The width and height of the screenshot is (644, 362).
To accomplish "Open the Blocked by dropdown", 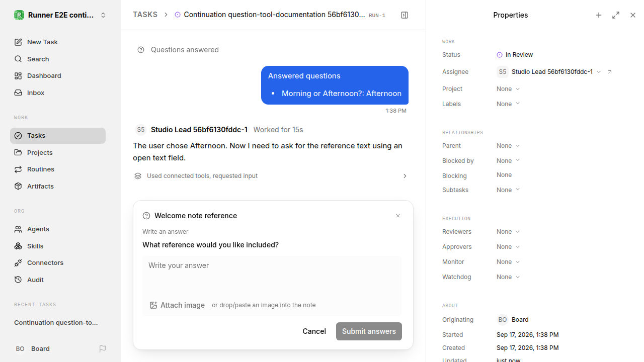I will click(x=508, y=161).
